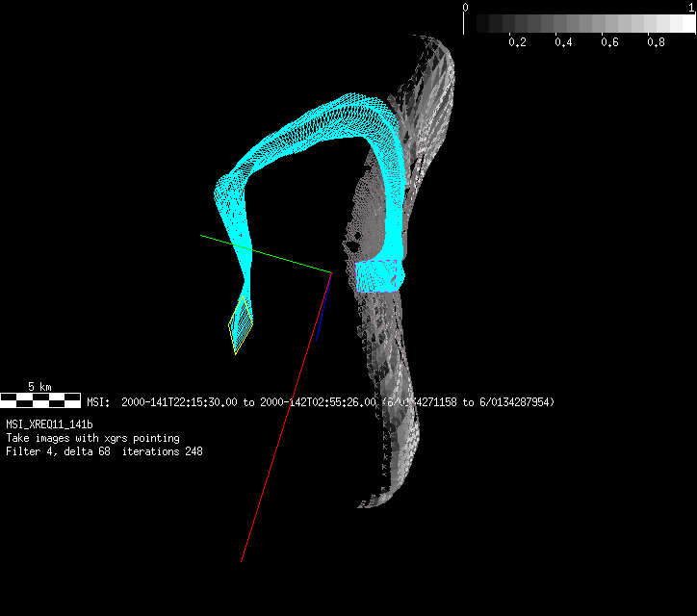697x616 pixels.
Task: Click the darkest end of grayscale bar
Action: pyautogui.click(x=472, y=23)
